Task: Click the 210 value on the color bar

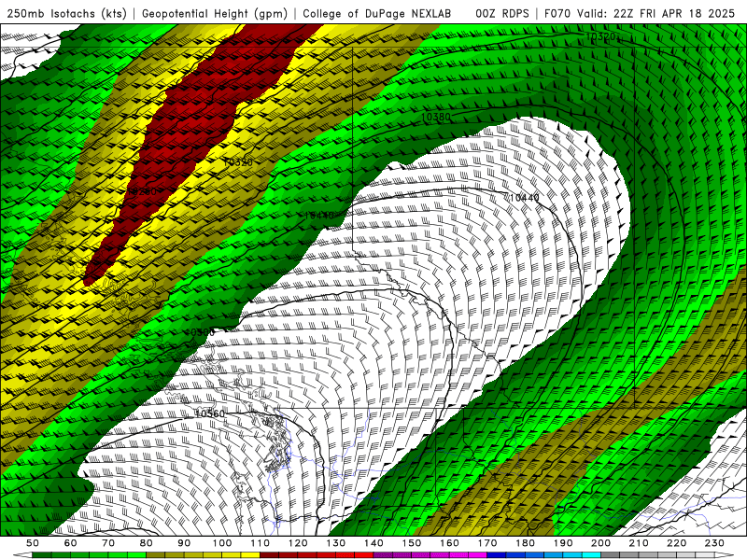Action: pyautogui.click(x=639, y=543)
